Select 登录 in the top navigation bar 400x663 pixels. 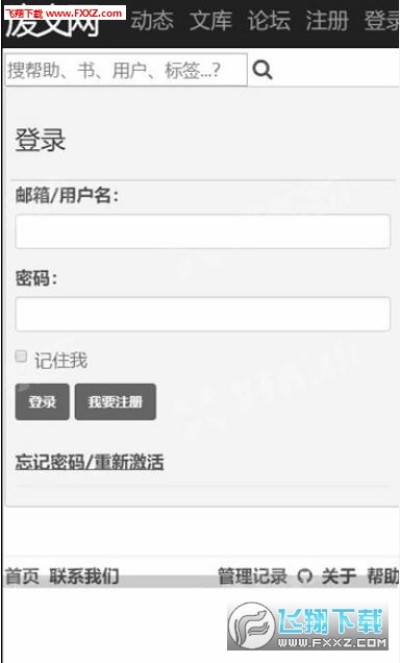point(381,20)
